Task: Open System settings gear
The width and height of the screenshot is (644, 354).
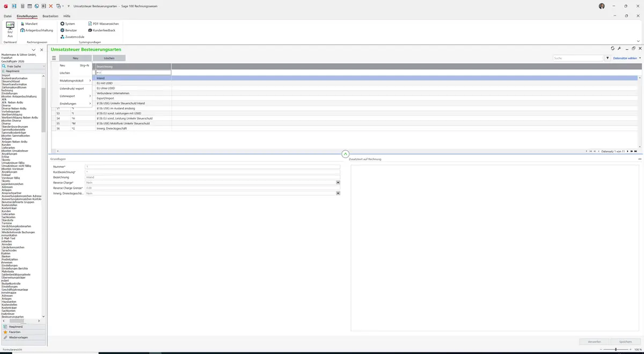Action: click(x=68, y=24)
